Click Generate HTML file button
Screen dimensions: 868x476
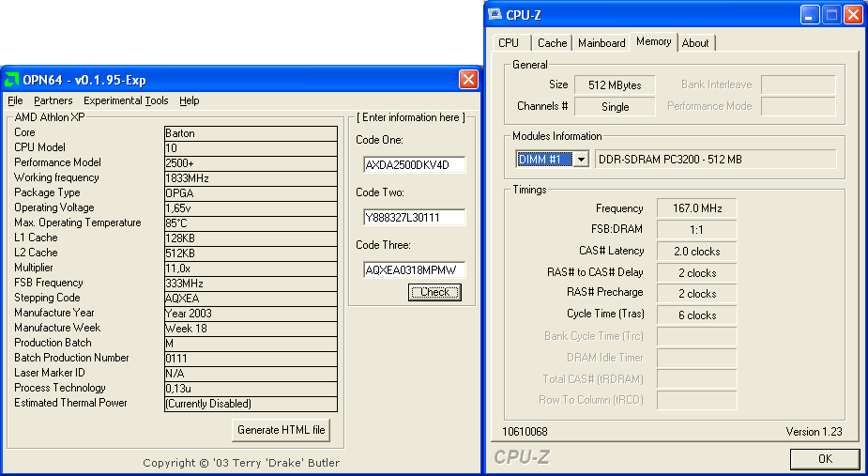click(x=282, y=430)
